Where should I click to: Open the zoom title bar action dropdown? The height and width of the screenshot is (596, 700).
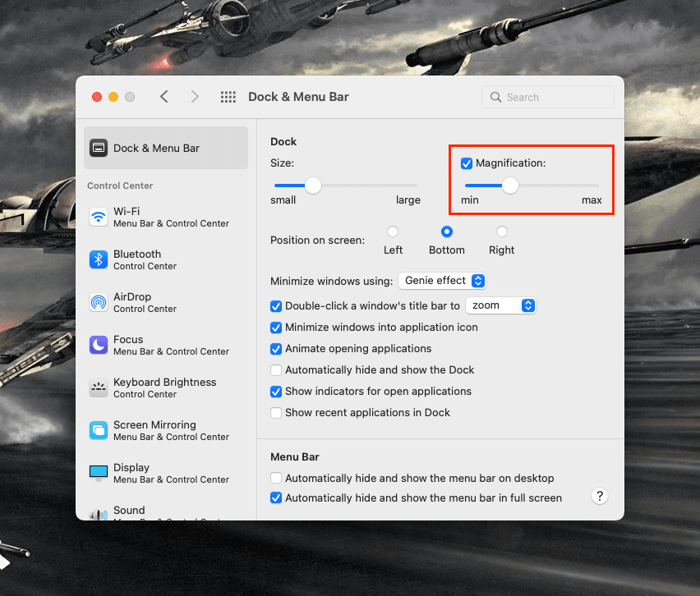[x=500, y=305]
